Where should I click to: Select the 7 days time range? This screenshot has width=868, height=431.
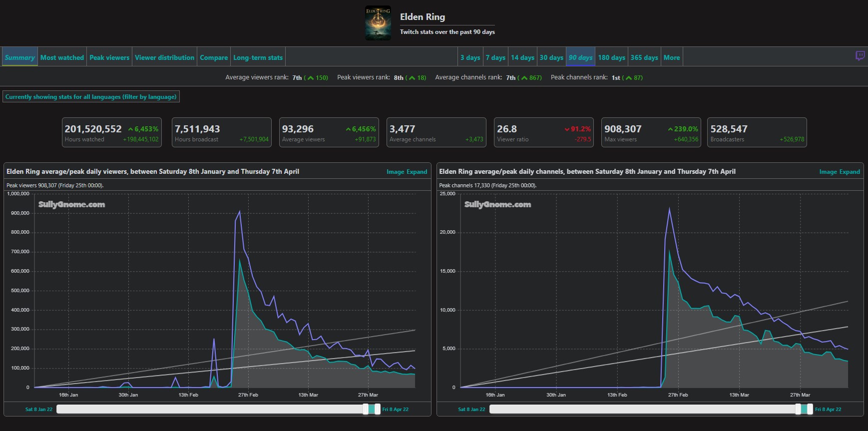[x=495, y=57]
